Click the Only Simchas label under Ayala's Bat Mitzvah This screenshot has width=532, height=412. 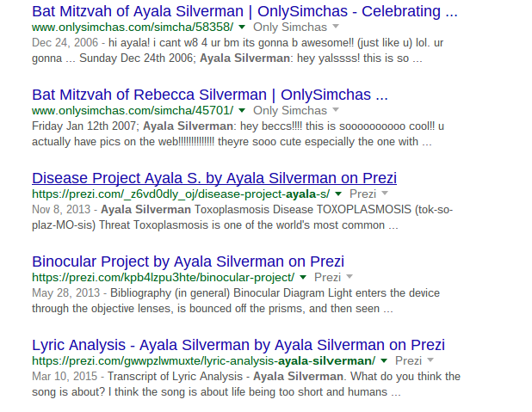pyautogui.click(x=290, y=28)
